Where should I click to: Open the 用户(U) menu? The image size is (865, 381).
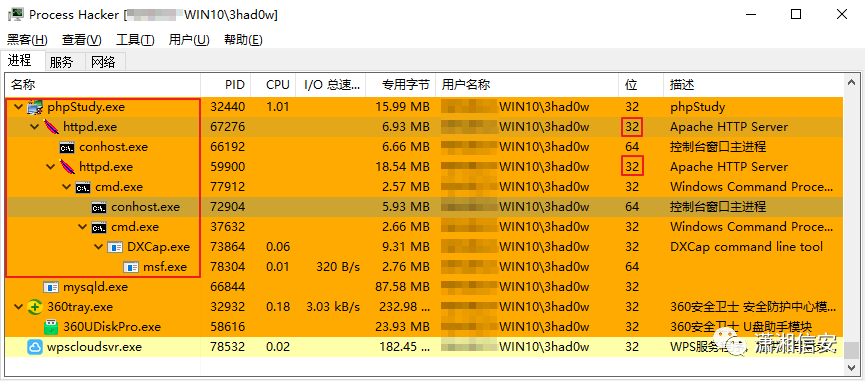(x=189, y=40)
